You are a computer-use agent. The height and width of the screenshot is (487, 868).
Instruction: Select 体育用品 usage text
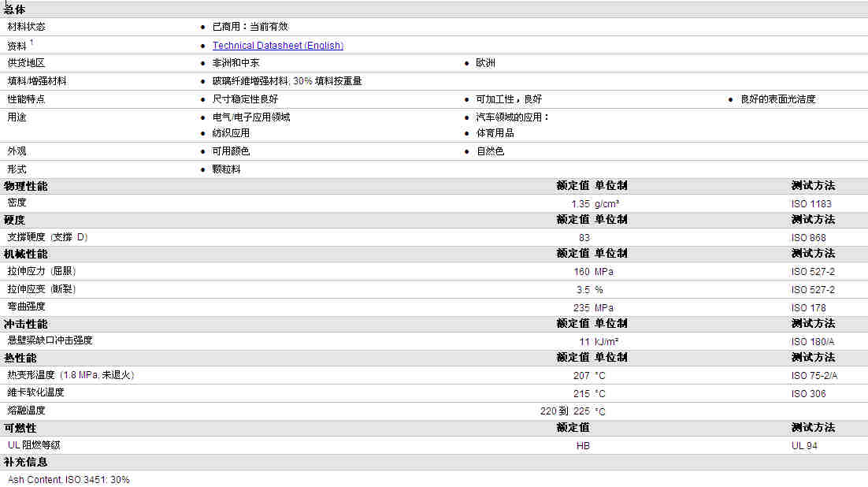point(495,133)
